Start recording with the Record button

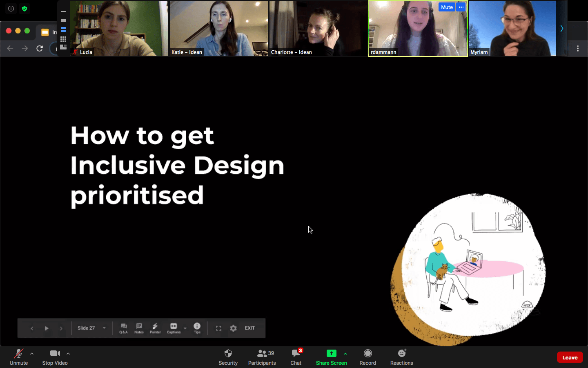tap(367, 357)
